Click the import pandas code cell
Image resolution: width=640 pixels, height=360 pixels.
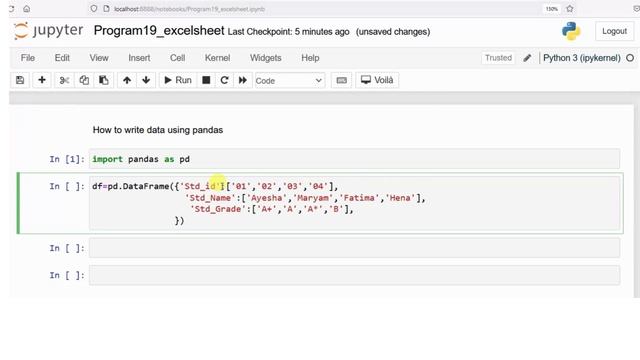coord(354,159)
